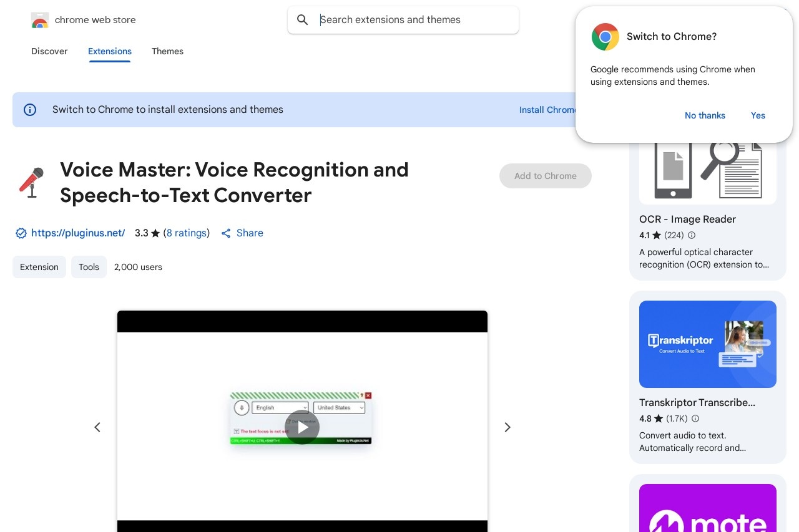
Task: Click the Voice Master extension title heading
Action: point(234,182)
